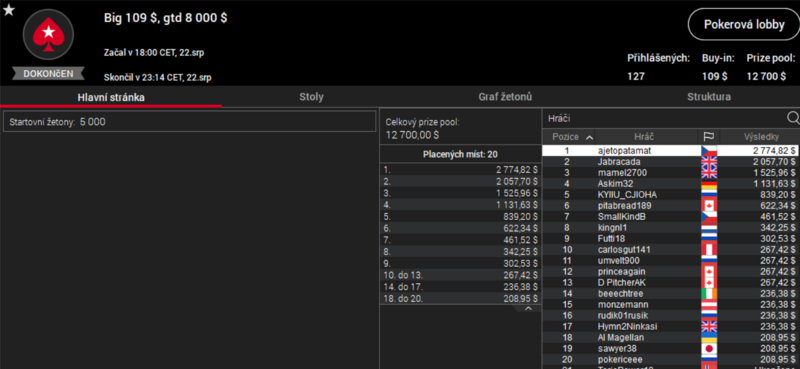Select player row KYIIU_CJIOHA

click(x=670, y=195)
